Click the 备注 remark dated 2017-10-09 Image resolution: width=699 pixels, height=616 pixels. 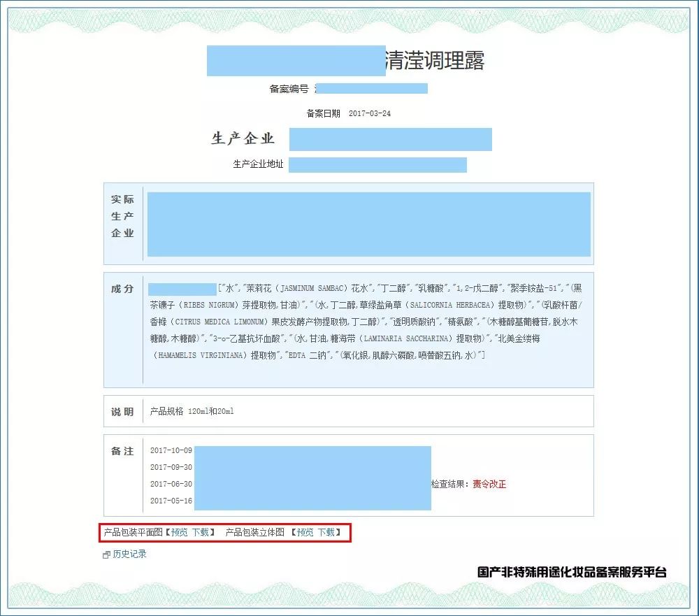(x=172, y=452)
